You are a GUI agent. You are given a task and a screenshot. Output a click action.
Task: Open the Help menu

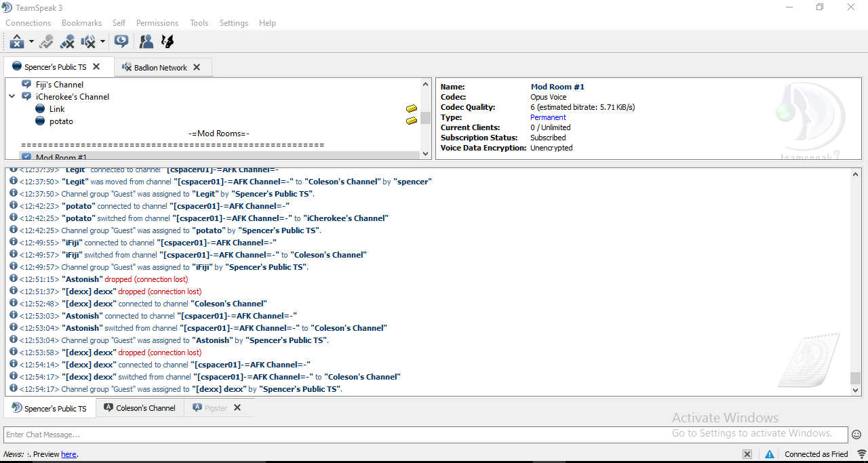(x=267, y=23)
